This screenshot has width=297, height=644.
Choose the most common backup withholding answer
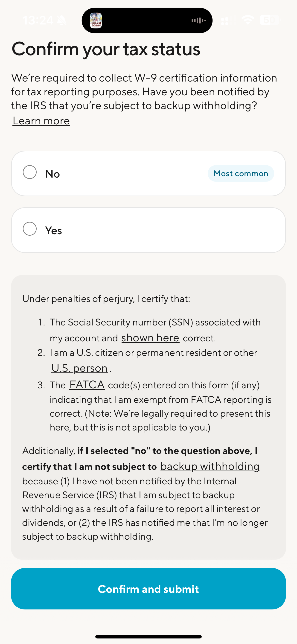(x=29, y=173)
